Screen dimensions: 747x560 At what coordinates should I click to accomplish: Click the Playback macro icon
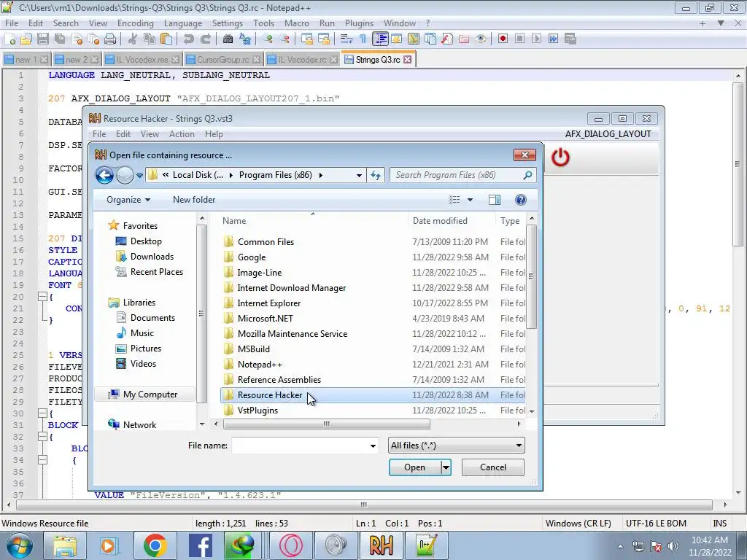coord(536,39)
